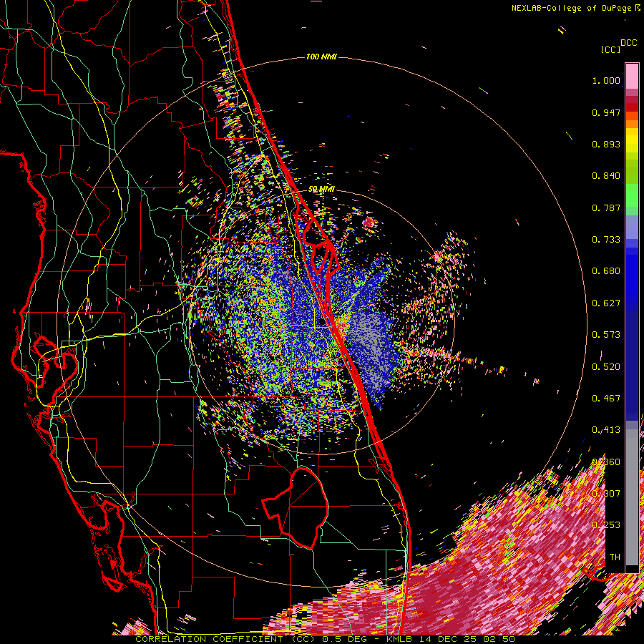Screen dimensions: 644x644
Task: Click the [CC] units label
Action: tap(611, 49)
